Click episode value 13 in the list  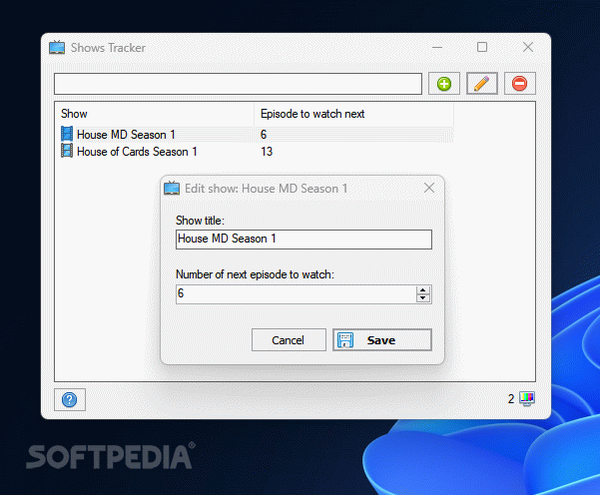267,151
